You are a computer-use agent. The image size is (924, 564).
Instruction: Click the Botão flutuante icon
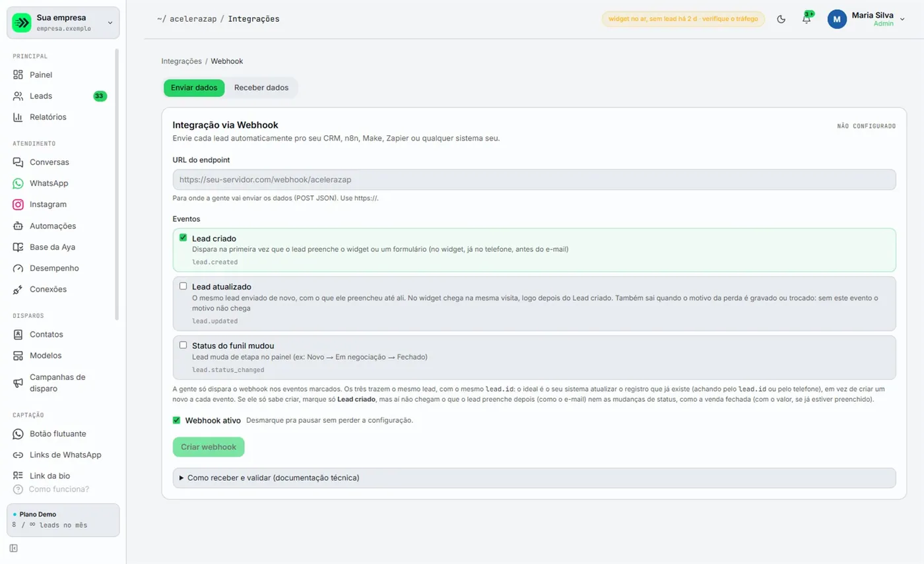18,433
